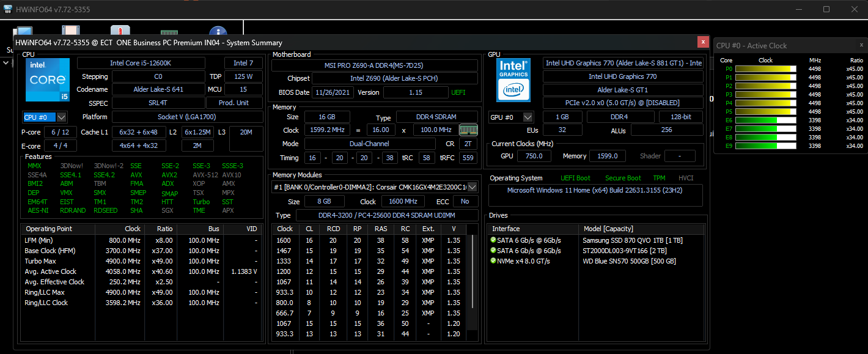Click the Socket V (LGA1700) platform field
The image size is (868, 354).
pos(188,117)
